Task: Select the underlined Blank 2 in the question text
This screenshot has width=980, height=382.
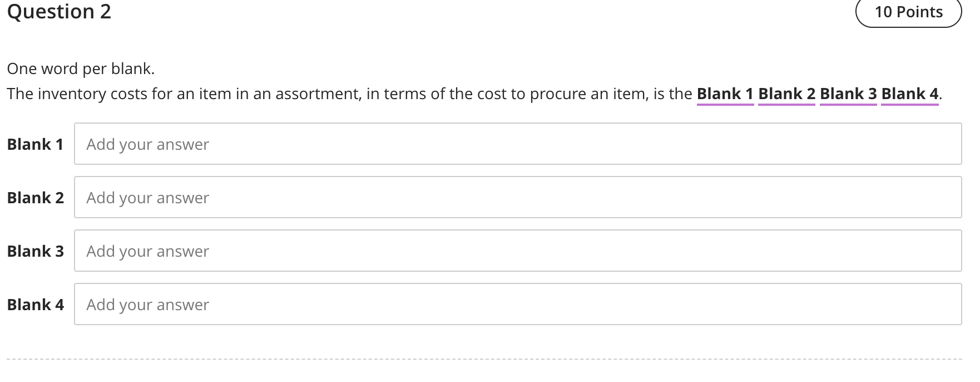Action: [786, 94]
